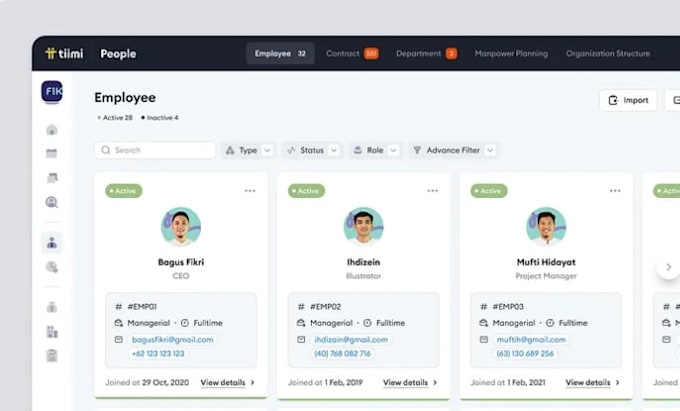
Task: Click the Import button
Action: point(628,100)
